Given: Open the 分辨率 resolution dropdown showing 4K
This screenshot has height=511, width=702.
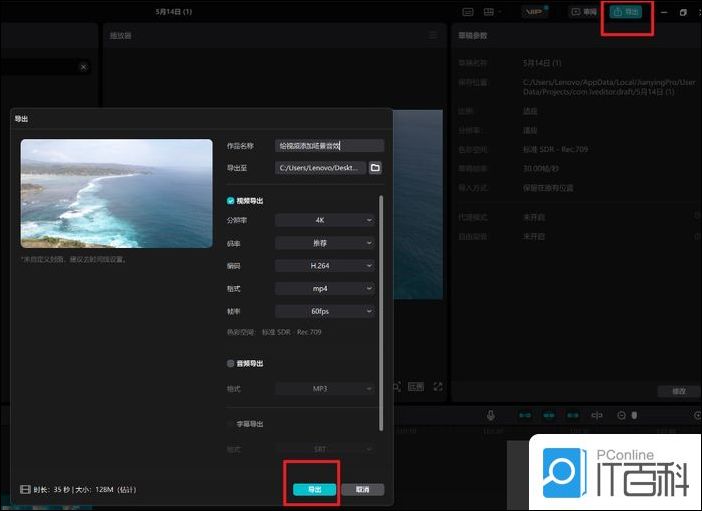Looking at the screenshot, I should click(x=324, y=219).
